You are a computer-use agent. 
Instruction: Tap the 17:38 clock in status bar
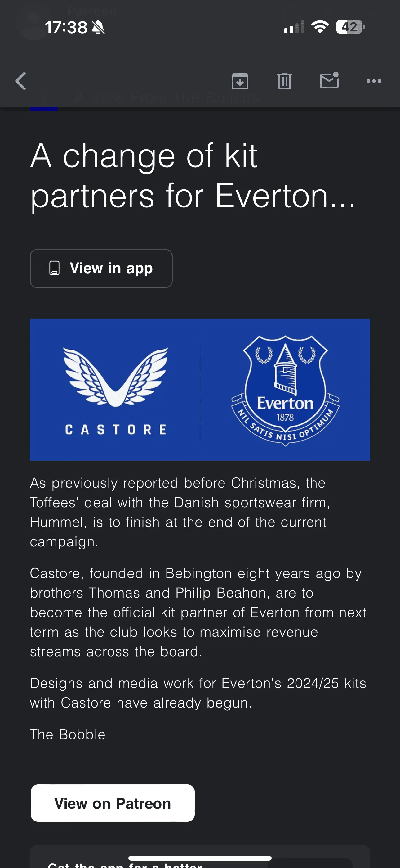click(66, 28)
